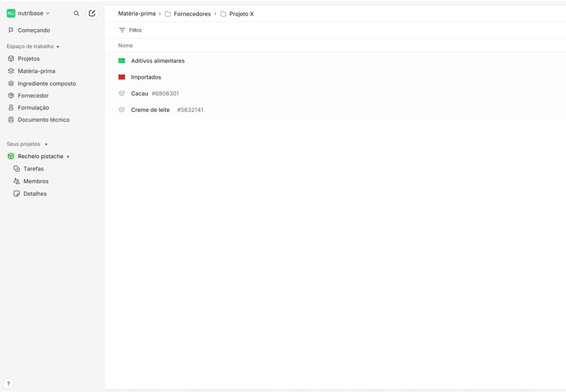Sort by the Nome column header
This screenshot has height=392, width=566.
(125, 46)
